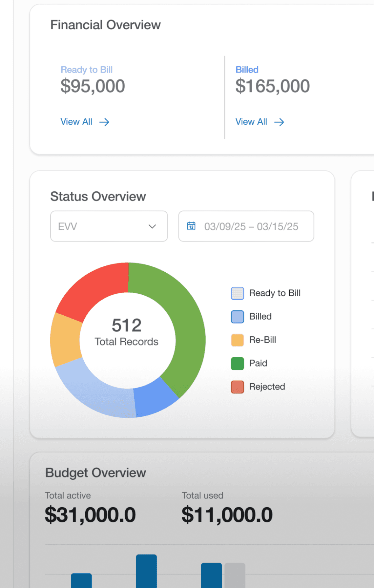Screen dimensions: 374x588
Task: Toggle the Paid legend swatch
Action: (238, 364)
